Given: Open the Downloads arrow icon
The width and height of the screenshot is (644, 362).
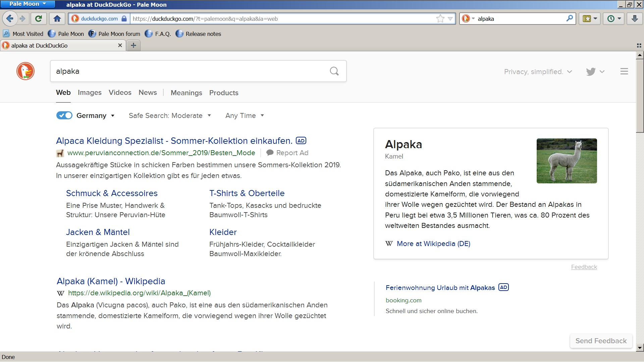Looking at the screenshot, I should coord(634,19).
